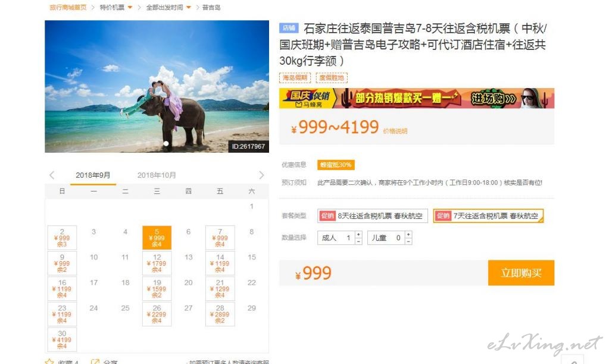609x364 pixels.
Task: Increase adult passenger count
Action: (x=358, y=234)
